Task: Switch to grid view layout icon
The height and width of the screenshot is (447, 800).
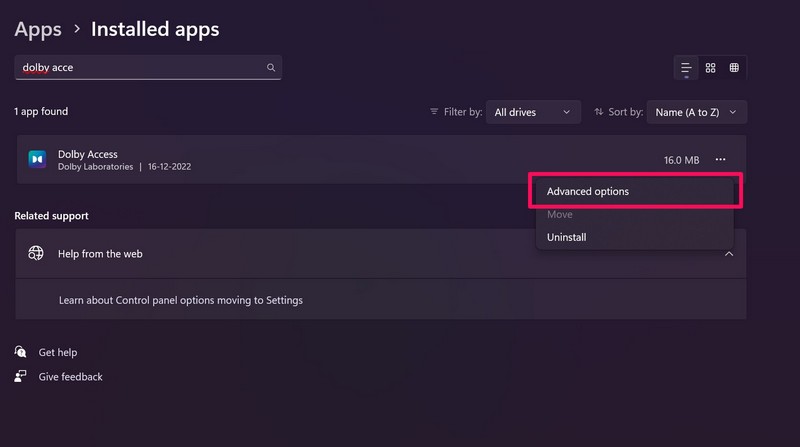Action: (x=710, y=68)
